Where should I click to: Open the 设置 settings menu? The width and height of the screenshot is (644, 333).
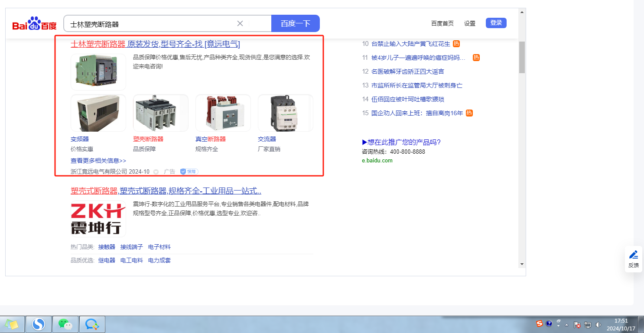tap(470, 23)
